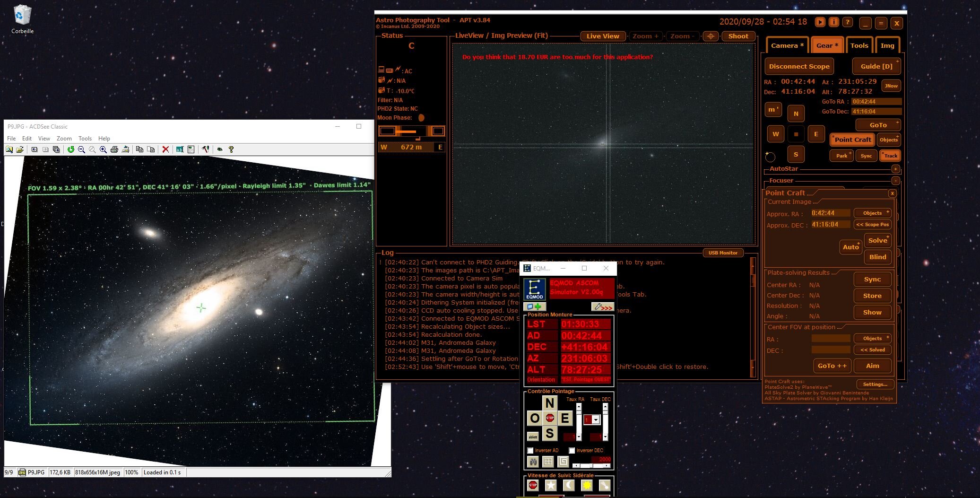Open image Properties icon in ACDSee toolbar
Image resolution: width=980 pixels, height=498 pixels.
pos(191,149)
